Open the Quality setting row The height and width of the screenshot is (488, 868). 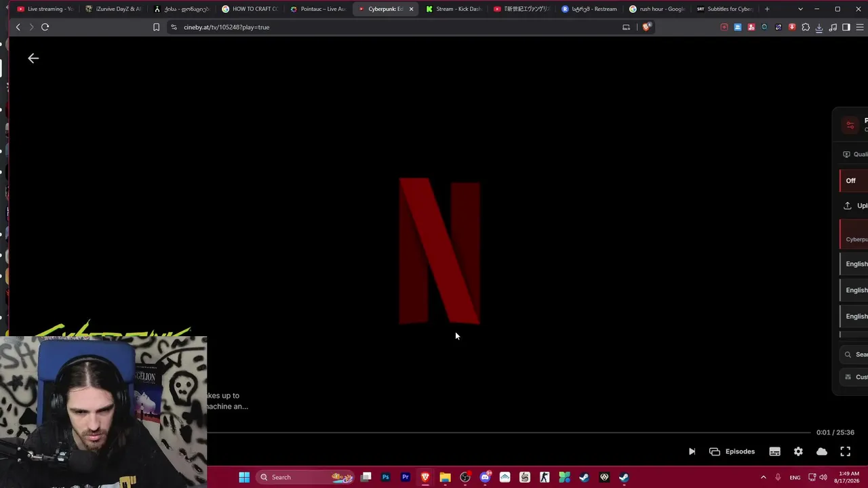pos(854,155)
